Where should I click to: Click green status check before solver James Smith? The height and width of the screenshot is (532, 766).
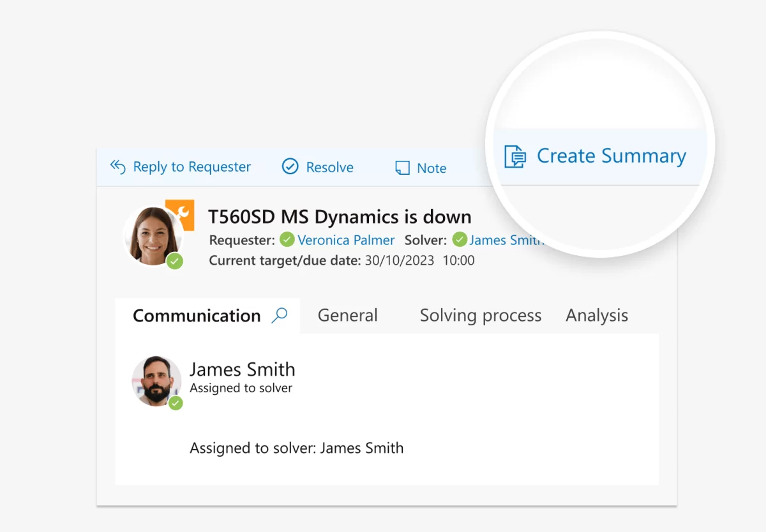coord(460,240)
